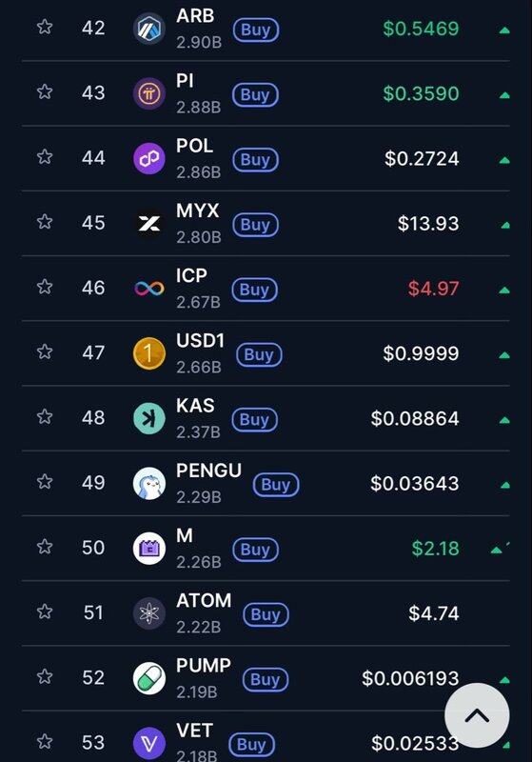Tap the PI coin logo
Image resolution: width=532 pixels, height=762 pixels.
pyautogui.click(x=149, y=93)
